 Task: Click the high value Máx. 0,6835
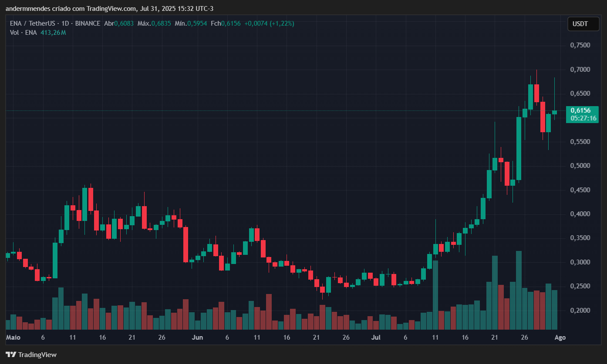pos(154,23)
